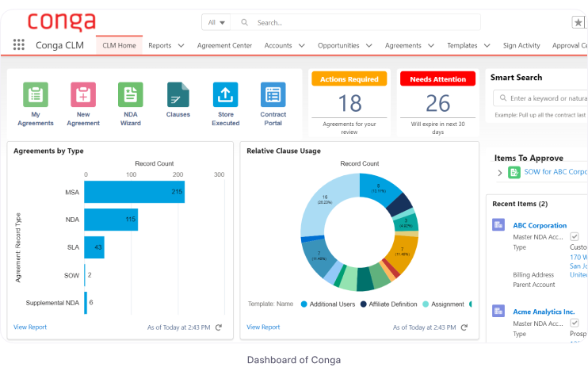Open the ABC Corporation record link
Image resolution: width=588 pixels, height=375 pixels.
[x=540, y=225]
